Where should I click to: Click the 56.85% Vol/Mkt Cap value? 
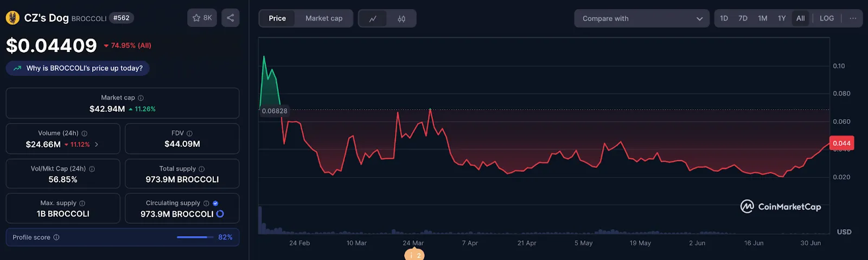coord(63,179)
